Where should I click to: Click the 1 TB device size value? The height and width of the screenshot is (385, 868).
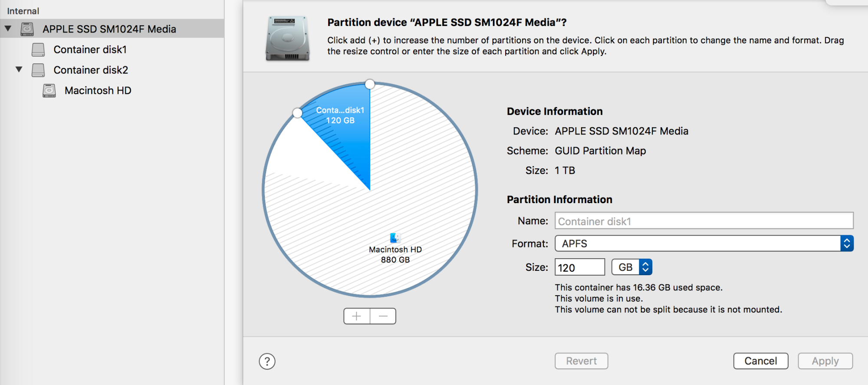[x=565, y=171]
